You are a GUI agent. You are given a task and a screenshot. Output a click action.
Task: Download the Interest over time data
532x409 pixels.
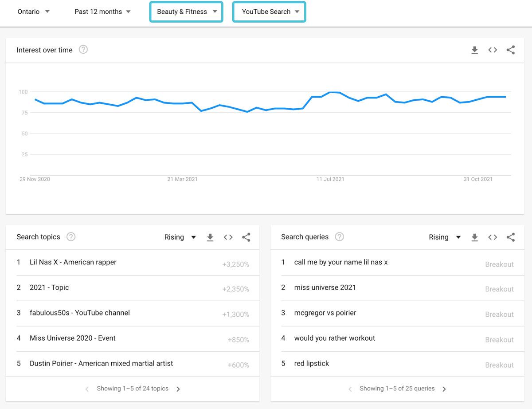474,50
